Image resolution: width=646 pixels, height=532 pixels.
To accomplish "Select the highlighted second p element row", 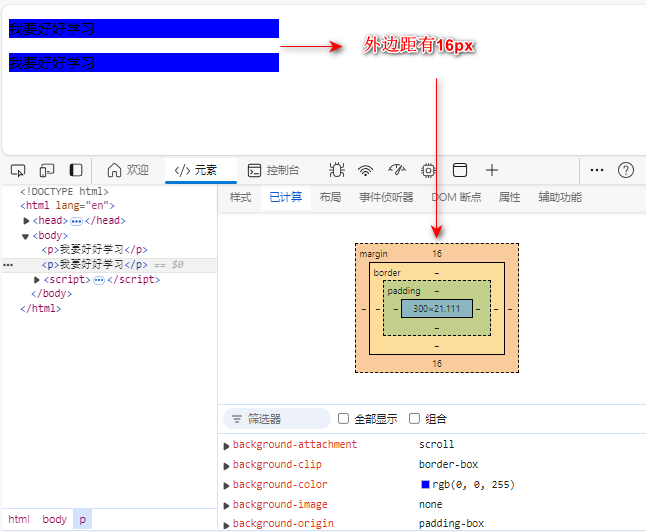I will coord(110,265).
